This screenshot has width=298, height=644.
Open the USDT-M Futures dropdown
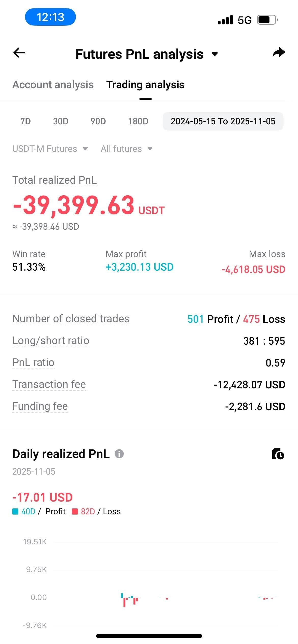click(x=50, y=149)
